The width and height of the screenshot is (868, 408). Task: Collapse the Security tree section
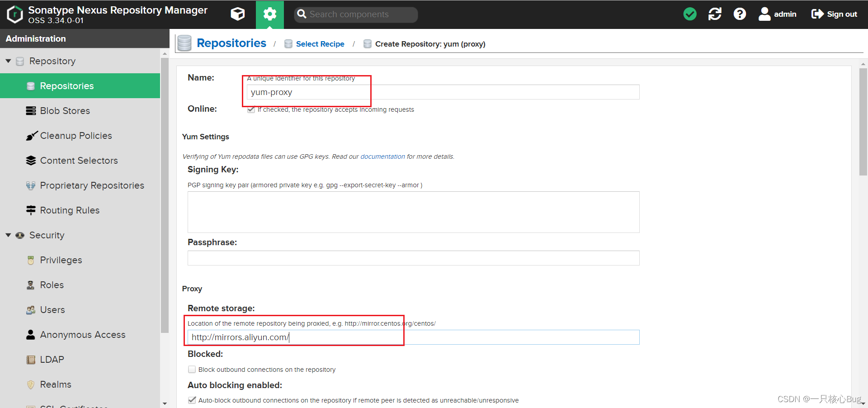click(8, 235)
